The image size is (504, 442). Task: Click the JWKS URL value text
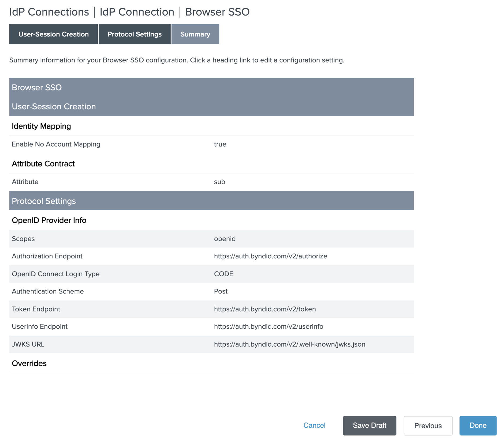coord(289,344)
